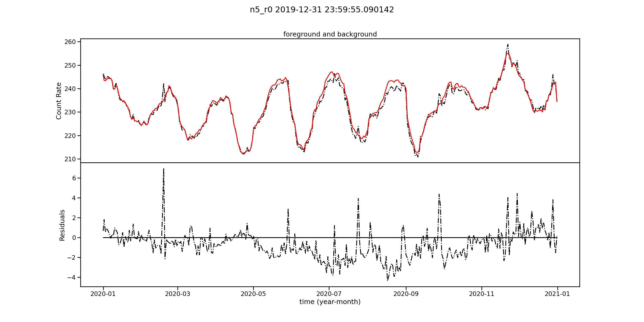Click the '0' residuals tick label

tap(74, 238)
